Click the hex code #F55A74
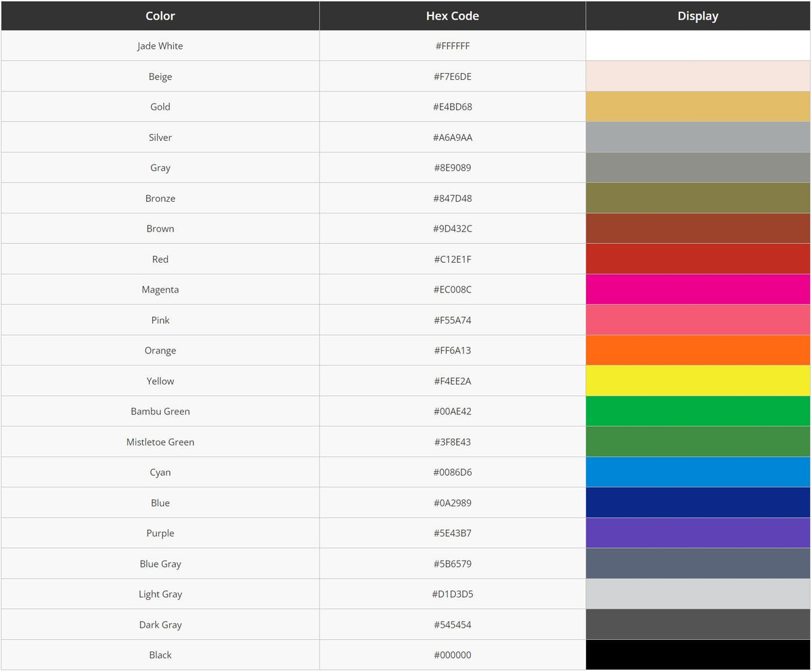This screenshot has height=671, width=812. point(453,320)
